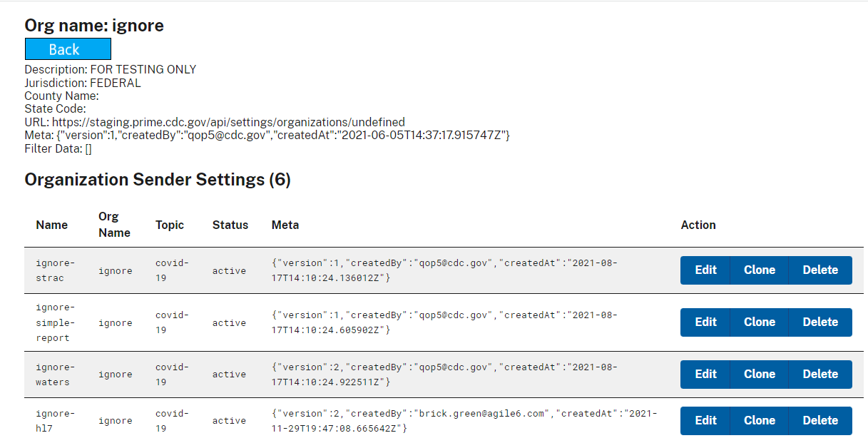Open the staging organizations URL link
The height and width of the screenshot is (443, 868).
228,121
